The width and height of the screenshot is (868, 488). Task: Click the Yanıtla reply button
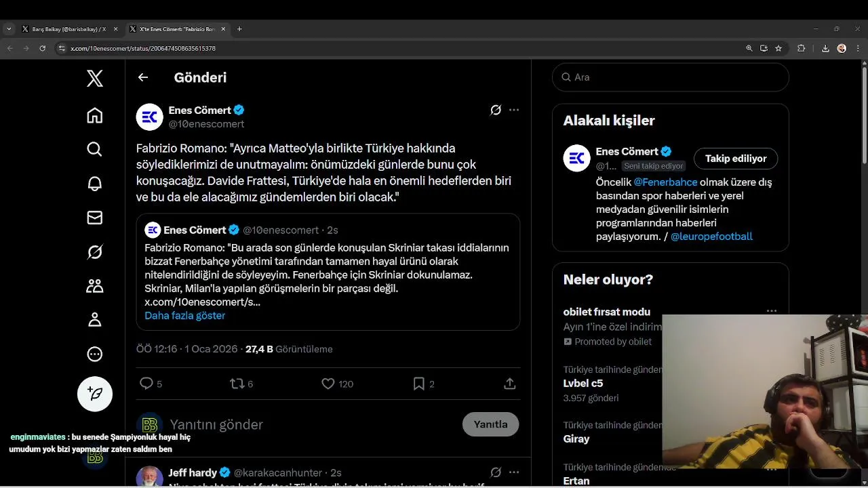click(490, 424)
